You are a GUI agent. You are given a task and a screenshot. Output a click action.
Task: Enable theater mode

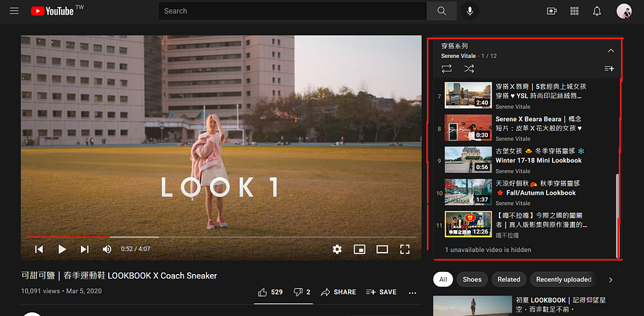(383, 249)
